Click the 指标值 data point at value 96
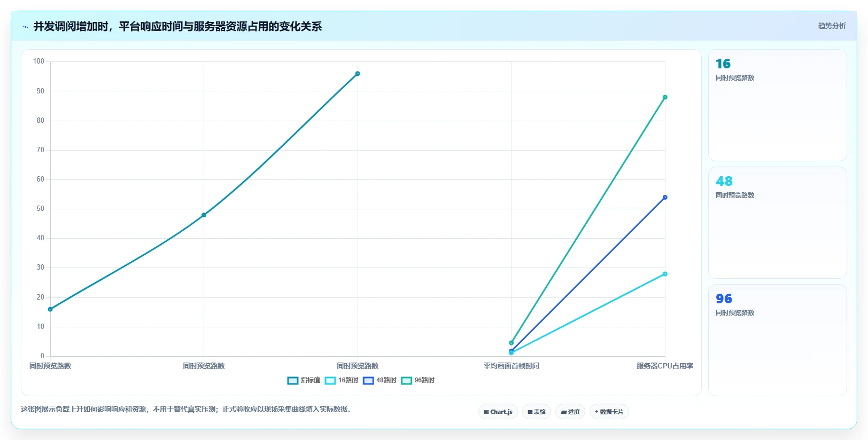 click(358, 74)
